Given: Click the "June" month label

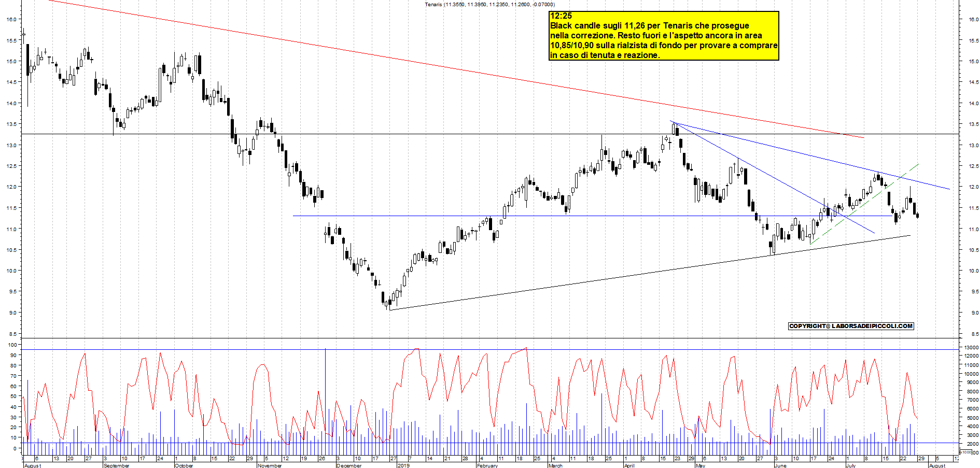Looking at the screenshot, I should (780, 465).
